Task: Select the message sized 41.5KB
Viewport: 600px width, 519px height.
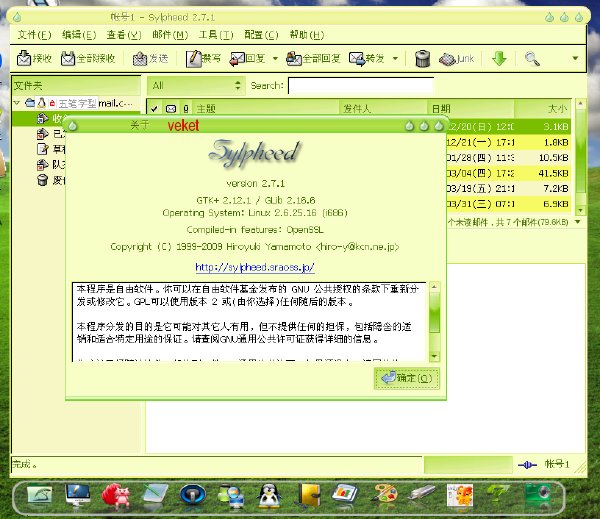Action: pos(509,173)
